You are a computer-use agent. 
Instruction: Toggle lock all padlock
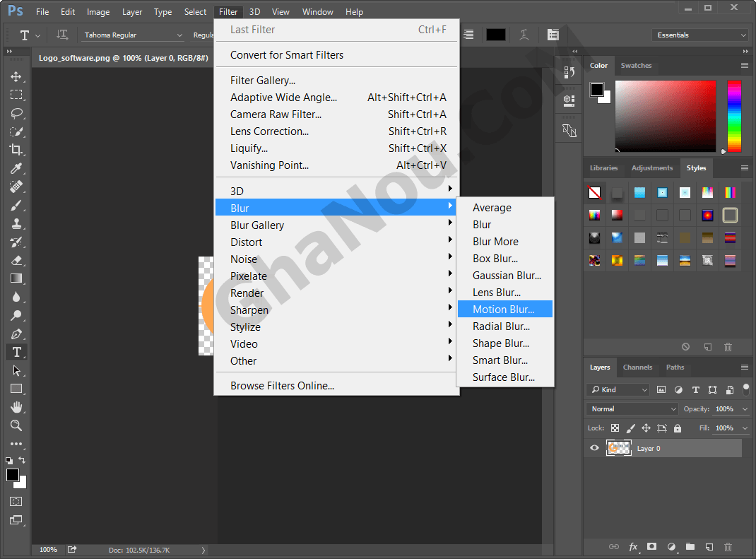pos(678,428)
